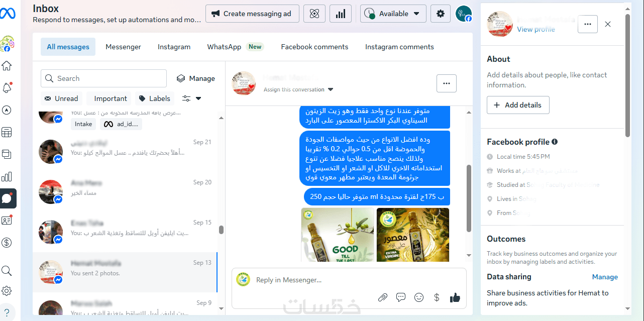
Task: Open the Insights bar chart icon in header
Action: tap(341, 14)
